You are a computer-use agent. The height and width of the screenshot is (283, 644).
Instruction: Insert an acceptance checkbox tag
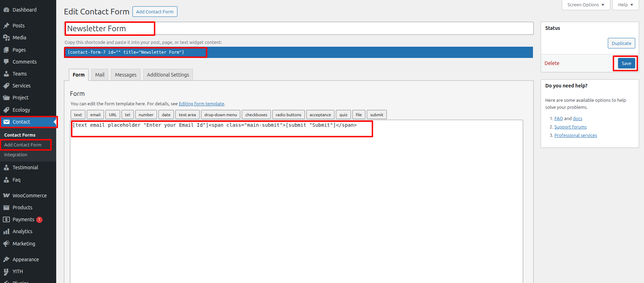[320, 115]
